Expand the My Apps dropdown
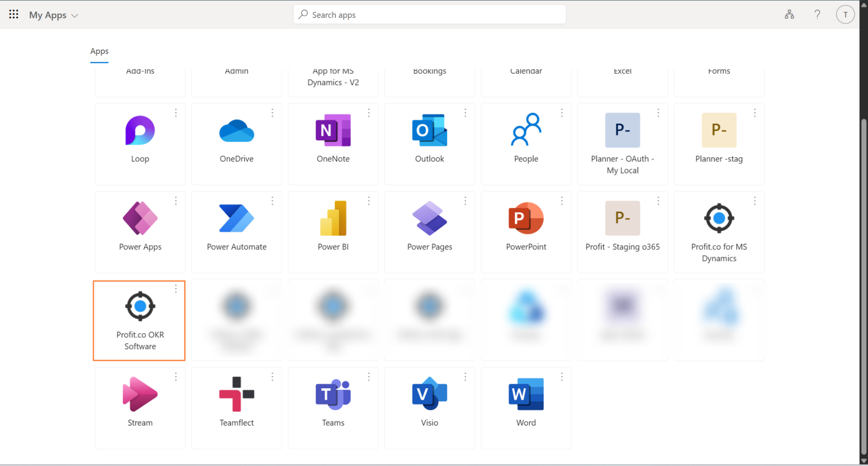The image size is (868, 466). tap(54, 15)
